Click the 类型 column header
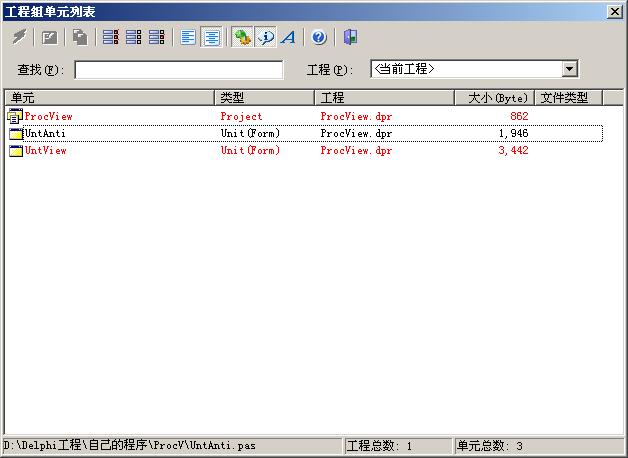 point(265,98)
